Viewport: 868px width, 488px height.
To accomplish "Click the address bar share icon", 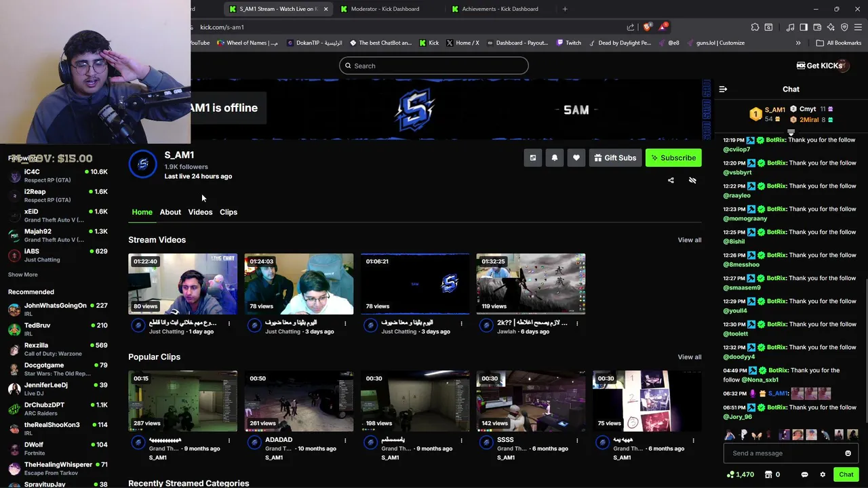I will click(631, 27).
